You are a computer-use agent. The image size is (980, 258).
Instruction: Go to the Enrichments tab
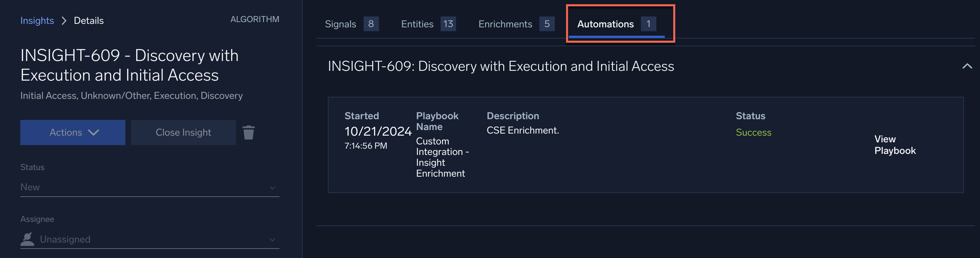coord(516,24)
